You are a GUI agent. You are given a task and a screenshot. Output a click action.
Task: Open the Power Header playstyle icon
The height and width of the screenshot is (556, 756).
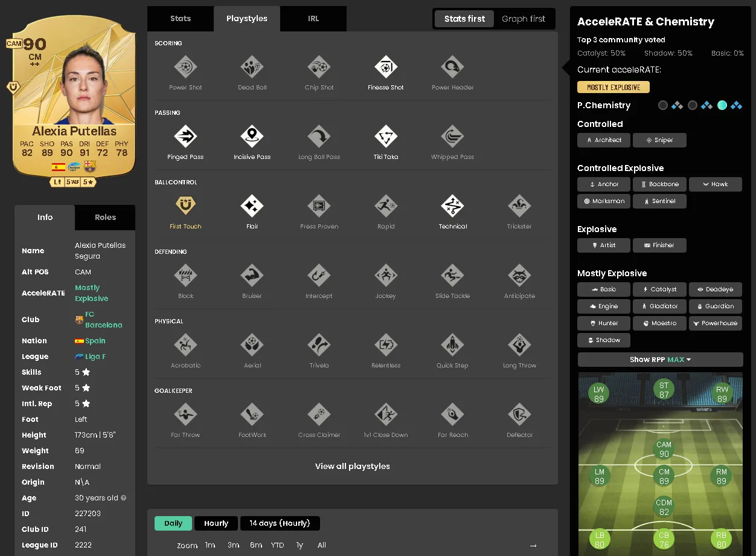[x=452, y=67]
